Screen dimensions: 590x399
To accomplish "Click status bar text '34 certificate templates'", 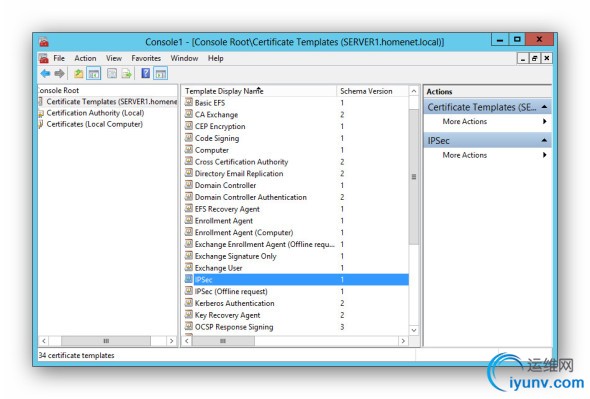I will [x=76, y=355].
